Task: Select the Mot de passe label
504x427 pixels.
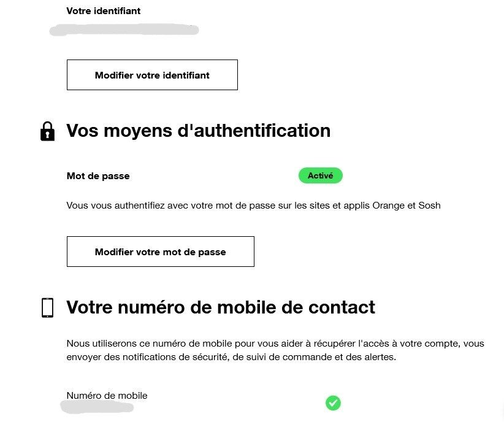Action: 98,176
